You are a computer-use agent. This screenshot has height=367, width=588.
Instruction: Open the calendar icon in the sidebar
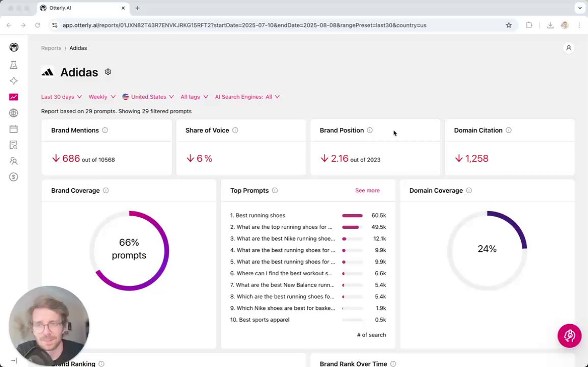[x=14, y=129]
